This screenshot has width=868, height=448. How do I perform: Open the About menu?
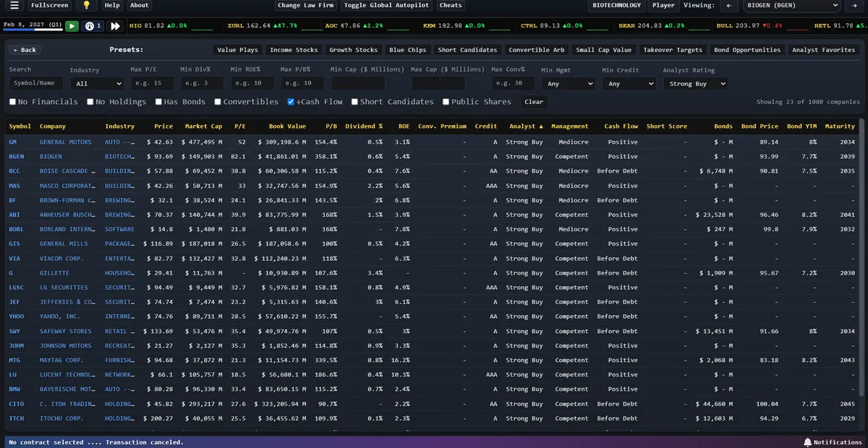[140, 5]
